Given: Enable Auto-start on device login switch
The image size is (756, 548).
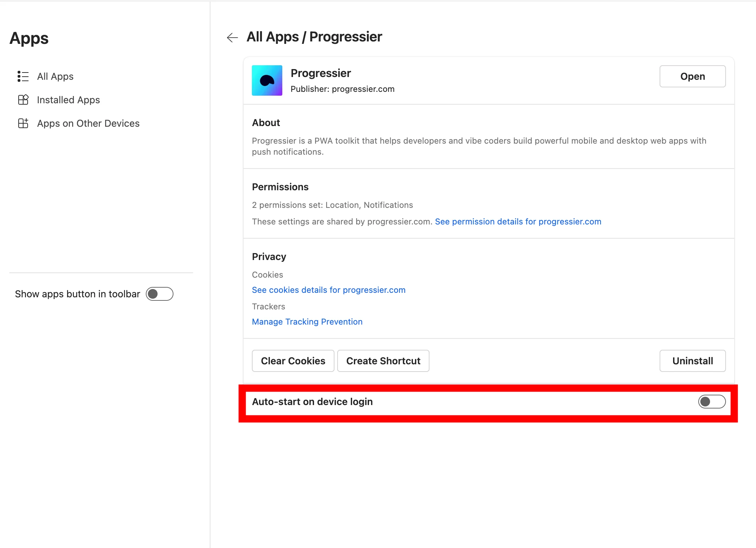Looking at the screenshot, I should pos(711,402).
